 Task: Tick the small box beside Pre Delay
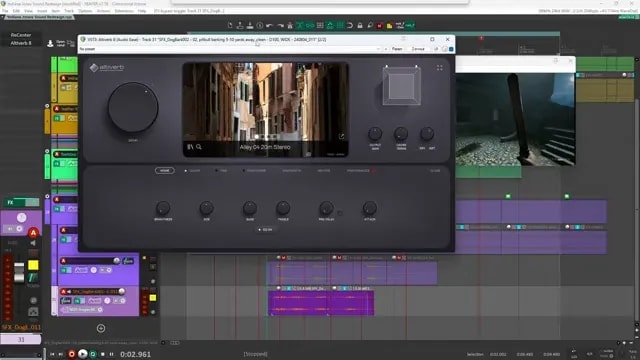pos(340,213)
